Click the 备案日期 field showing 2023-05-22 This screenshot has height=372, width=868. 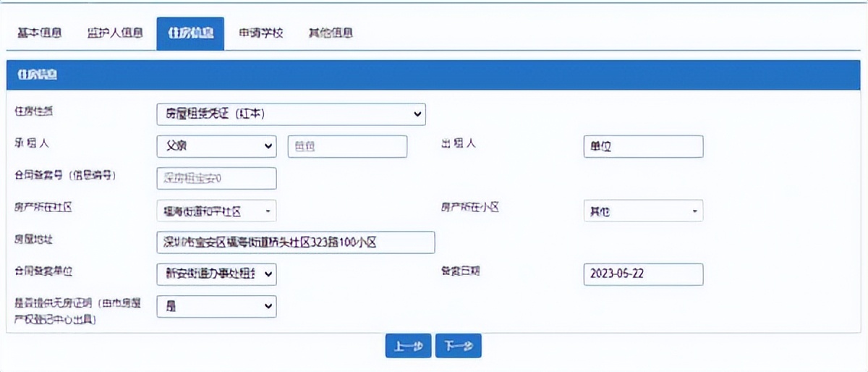(x=642, y=274)
